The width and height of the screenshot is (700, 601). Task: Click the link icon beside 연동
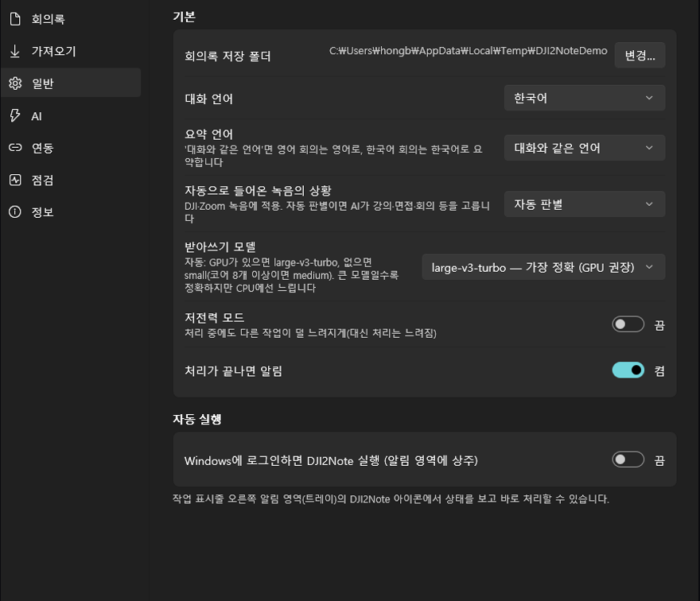pyautogui.click(x=15, y=148)
